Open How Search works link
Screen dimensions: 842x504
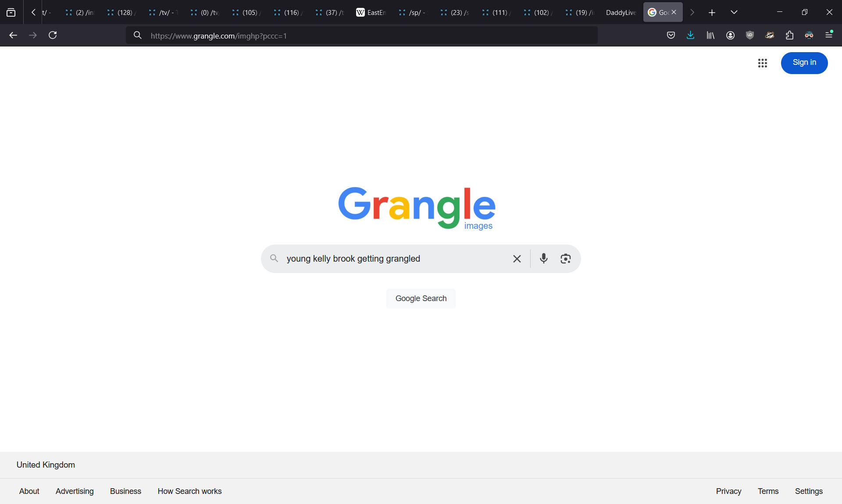pos(189,491)
